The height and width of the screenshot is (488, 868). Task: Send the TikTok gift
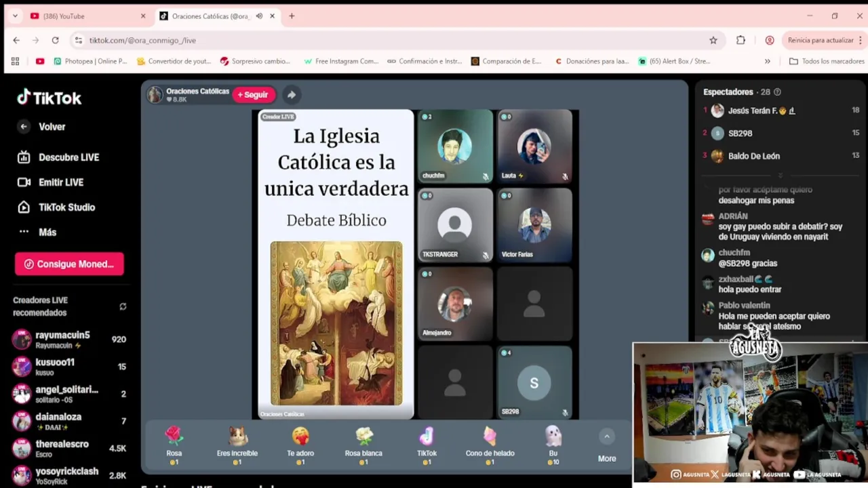(x=427, y=445)
